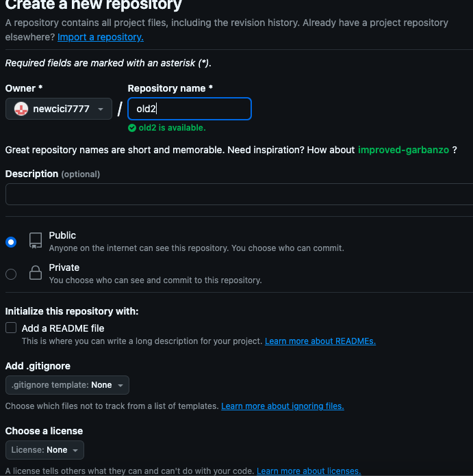Open Learn more about licenses link
This screenshot has height=476, width=473.
(x=308, y=471)
